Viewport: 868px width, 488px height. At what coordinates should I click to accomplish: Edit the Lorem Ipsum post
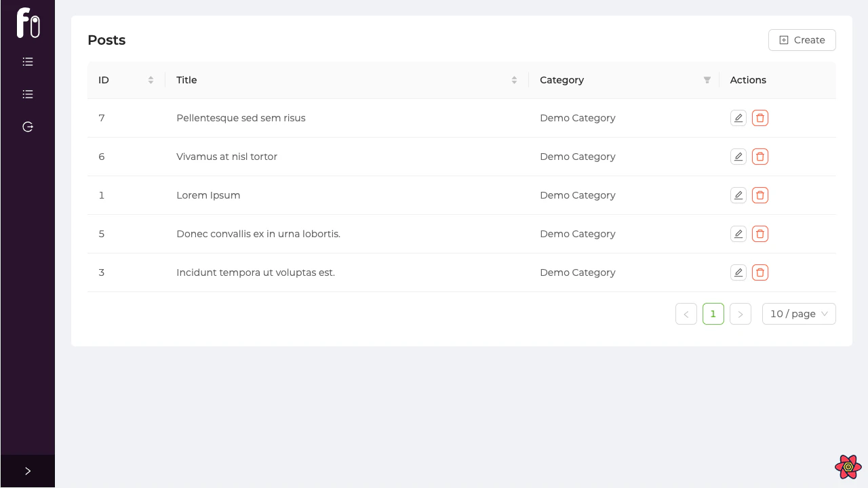(738, 195)
